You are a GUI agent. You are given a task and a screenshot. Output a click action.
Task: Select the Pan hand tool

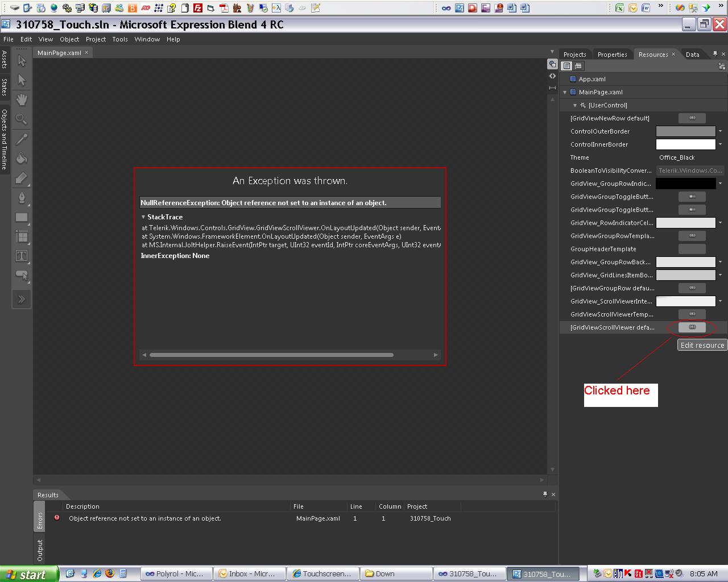pyautogui.click(x=22, y=99)
